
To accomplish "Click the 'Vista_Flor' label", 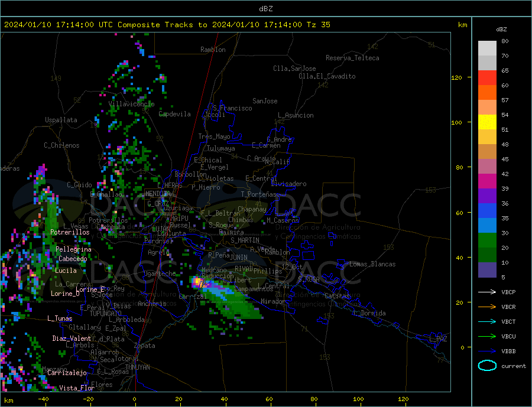I will 77,388.
